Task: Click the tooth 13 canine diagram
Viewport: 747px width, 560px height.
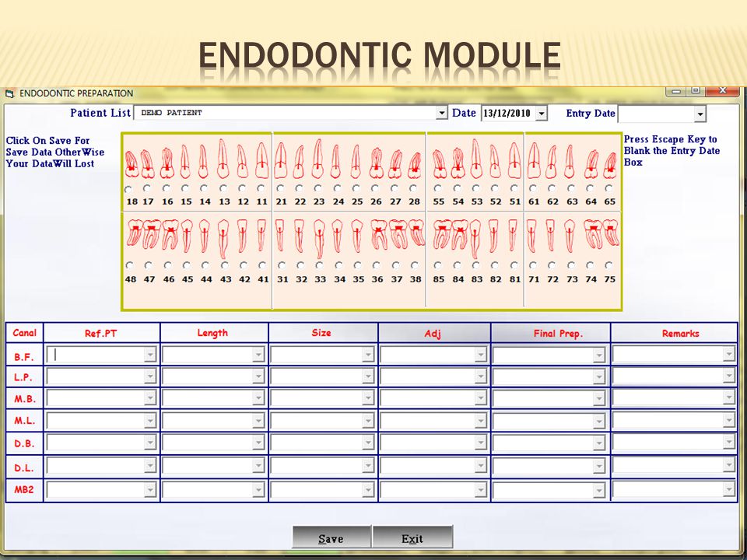Action: coord(223,159)
